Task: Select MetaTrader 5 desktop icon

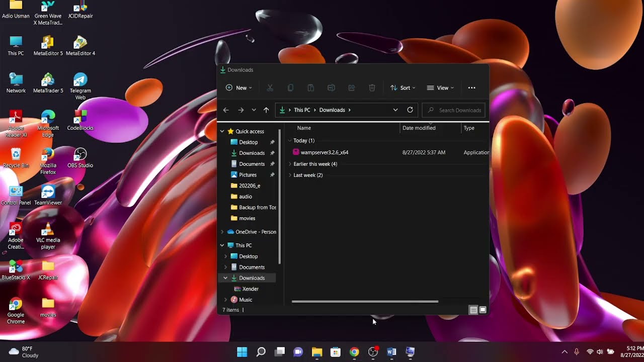Action: point(48,83)
